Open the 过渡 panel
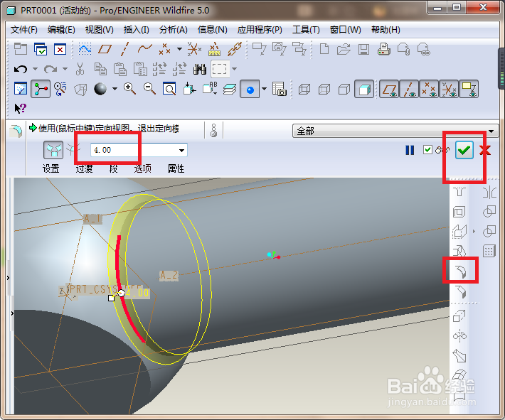 pos(84,168)
